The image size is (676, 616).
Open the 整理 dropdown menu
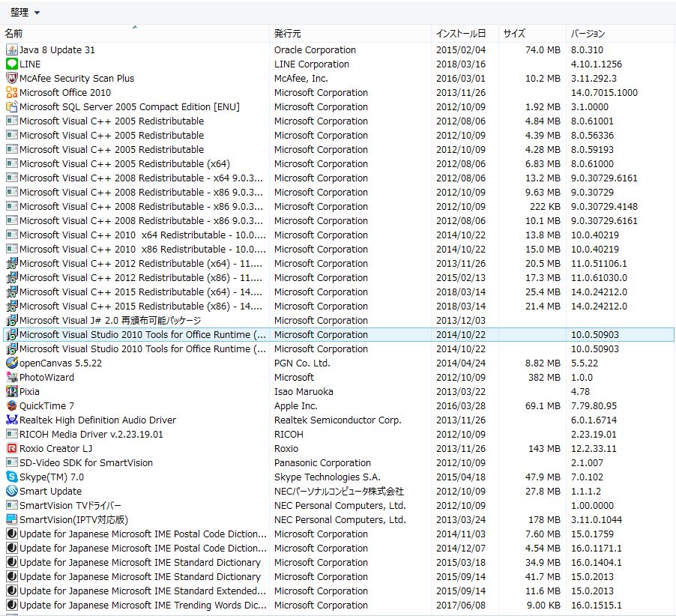25,13
